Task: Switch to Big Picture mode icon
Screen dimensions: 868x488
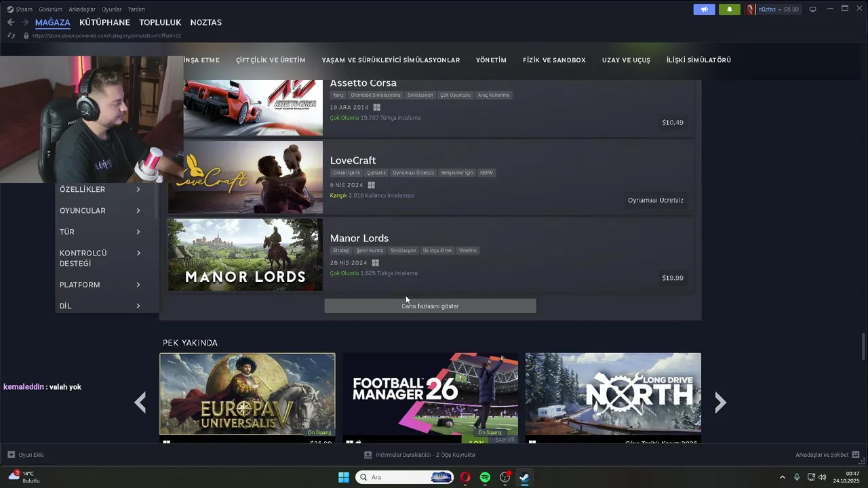Action: pos(812,9)
